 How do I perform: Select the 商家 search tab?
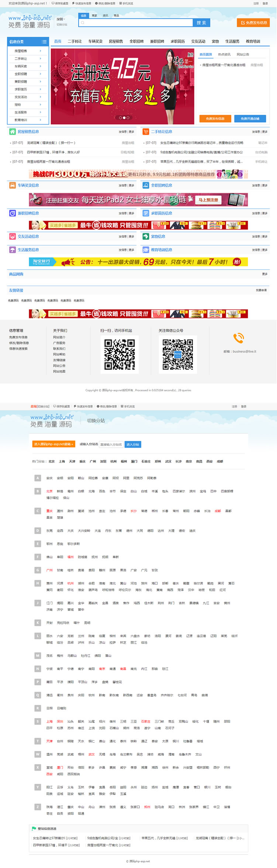coord(94,16)
